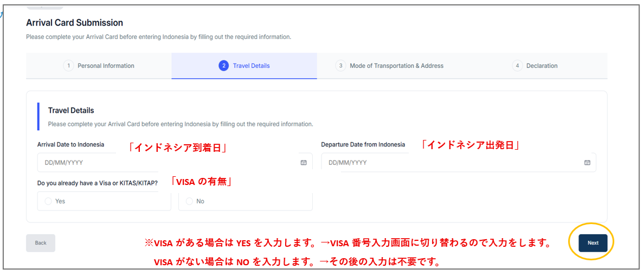
Task: Go to Personal Information step tab
Action: 99,66
